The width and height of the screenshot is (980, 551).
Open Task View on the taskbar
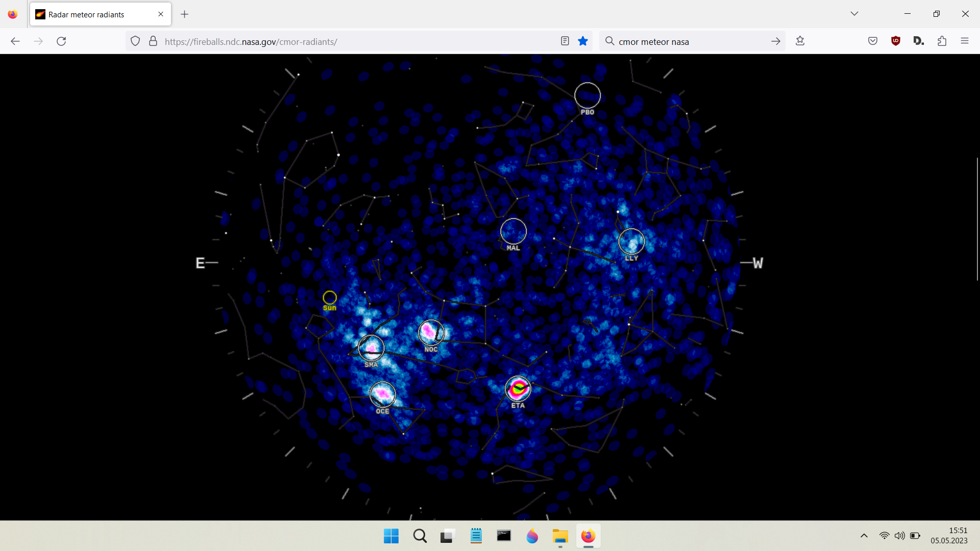447,536
